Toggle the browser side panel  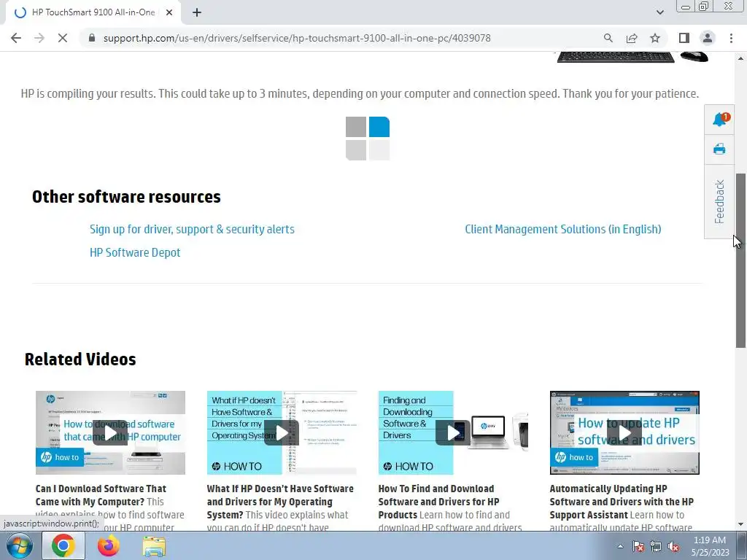[x=684, y=38]
